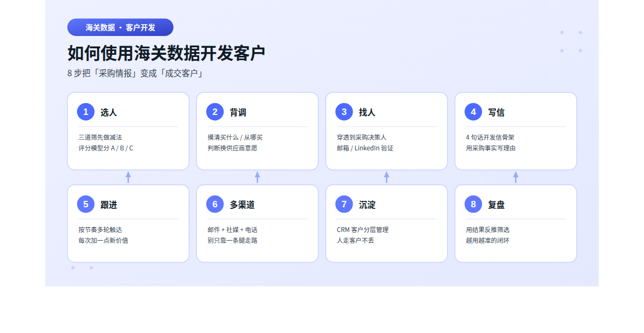Click the number 1 circle icon
This screenshot has height=333, width=644.
[86, 112]
